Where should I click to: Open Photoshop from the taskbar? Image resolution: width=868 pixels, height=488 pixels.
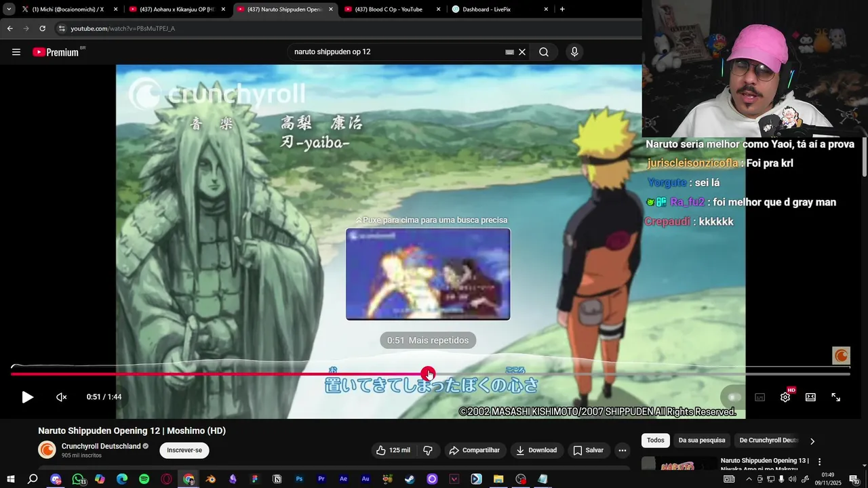(x=299, y=479)
